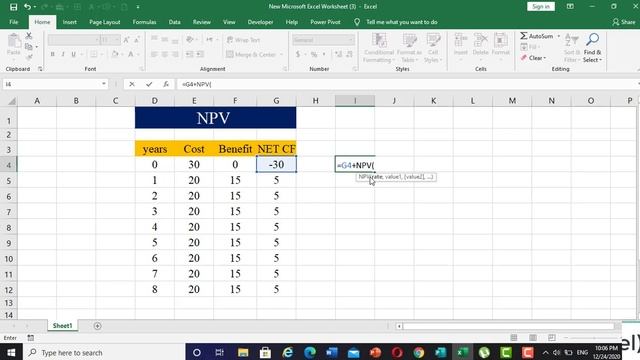Click the Format cells icon
Screen dimensions: 640x360
coord(500,41)
